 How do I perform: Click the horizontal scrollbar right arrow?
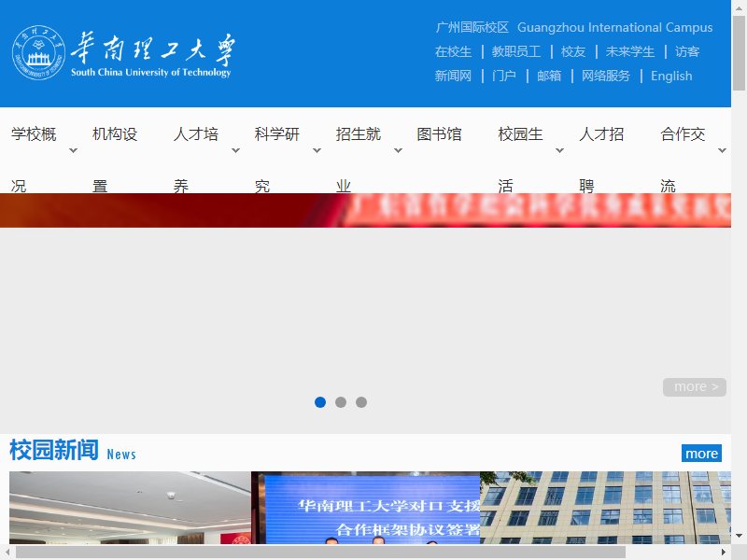pyautogui.click(x=724, y=552)
